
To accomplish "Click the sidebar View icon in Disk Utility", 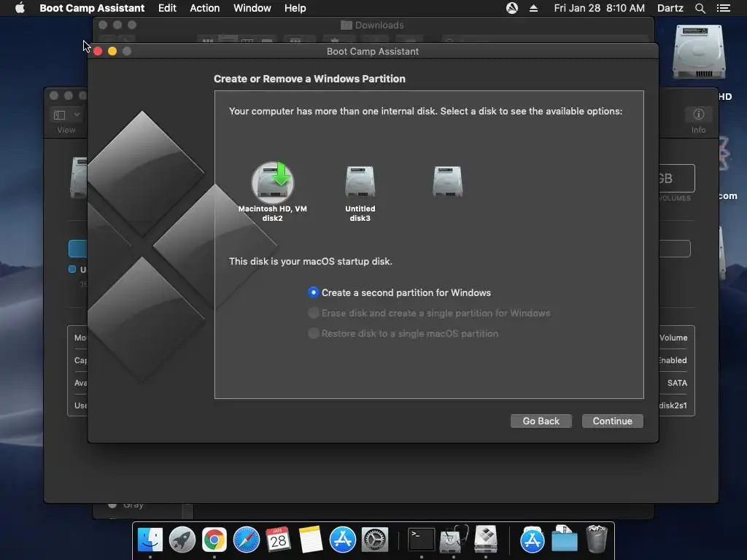I will [60, 114].
